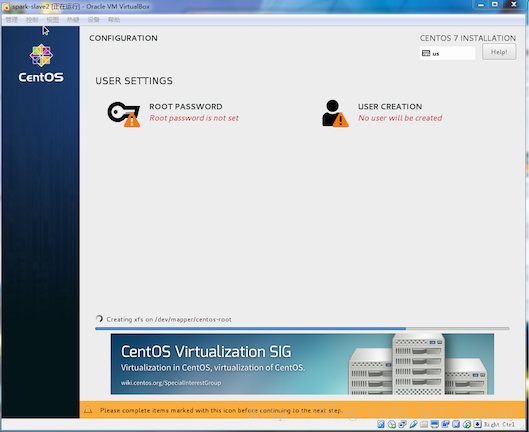Screen dimensions: 529x432
Task: Open the 帮助 menu
Action: click(114, 20)
